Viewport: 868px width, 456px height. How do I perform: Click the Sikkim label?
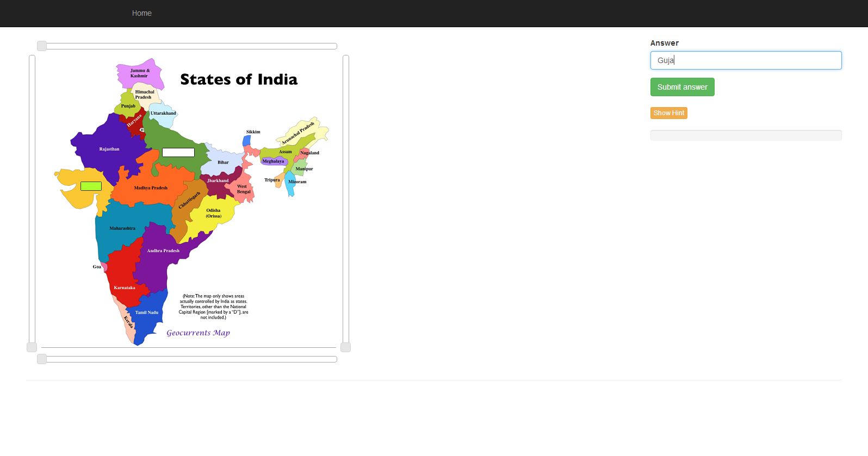coord(253,132)
